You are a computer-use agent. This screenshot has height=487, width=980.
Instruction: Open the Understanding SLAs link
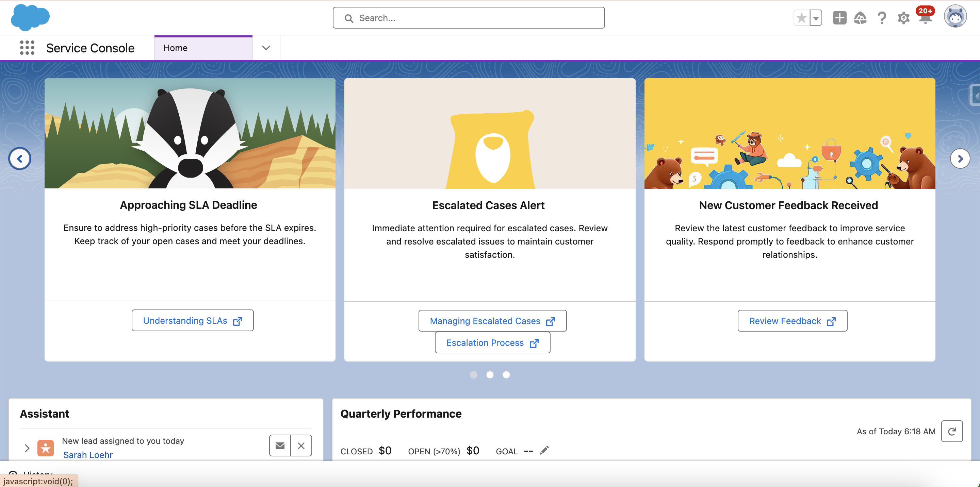[193, 320]
